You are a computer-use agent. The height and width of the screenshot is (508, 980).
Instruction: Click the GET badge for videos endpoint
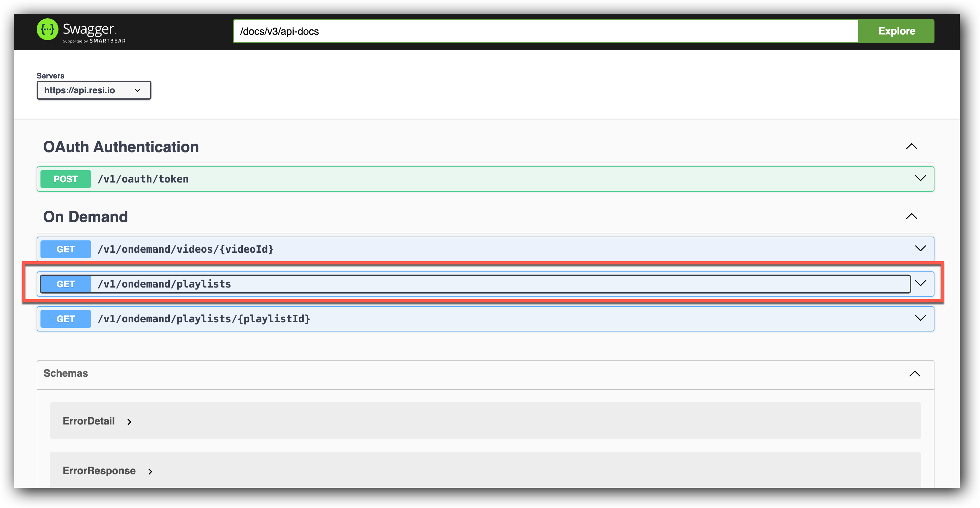[x=65, y=249]
